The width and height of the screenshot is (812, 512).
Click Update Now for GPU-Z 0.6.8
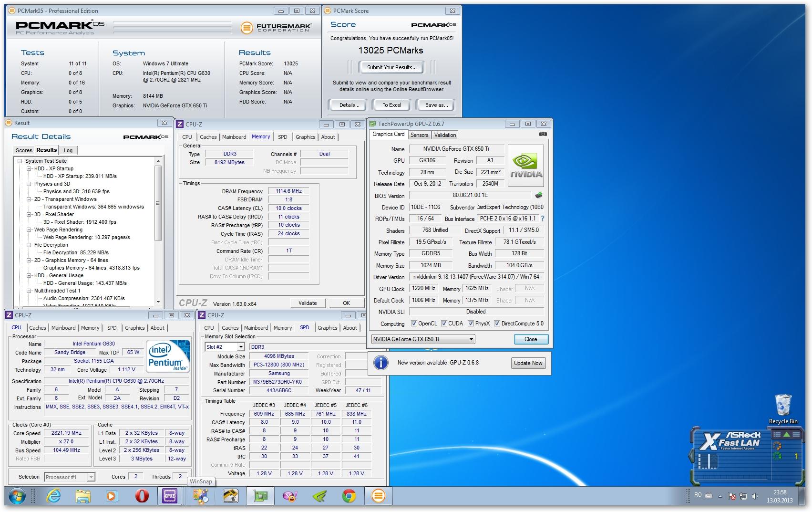click(x=528, y=363)
